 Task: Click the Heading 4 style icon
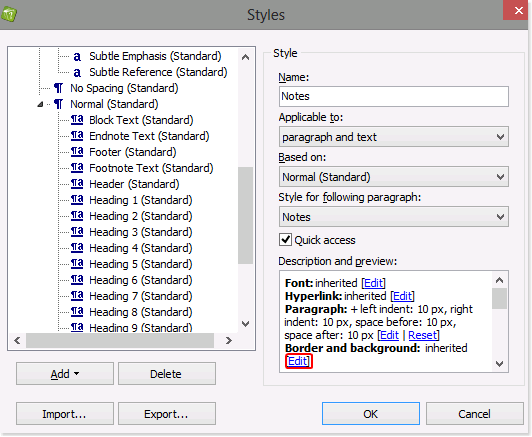(77, 247)
